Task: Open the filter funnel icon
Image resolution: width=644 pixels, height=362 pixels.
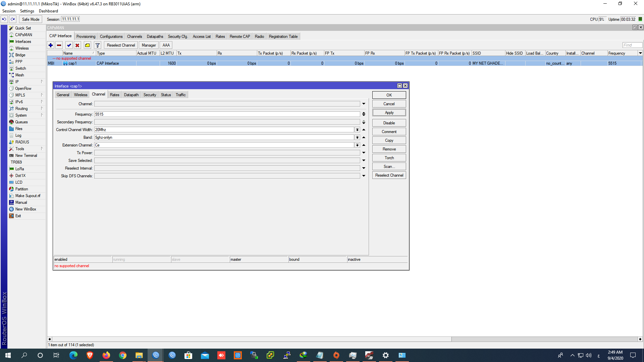Action: (x=97, y=45)
